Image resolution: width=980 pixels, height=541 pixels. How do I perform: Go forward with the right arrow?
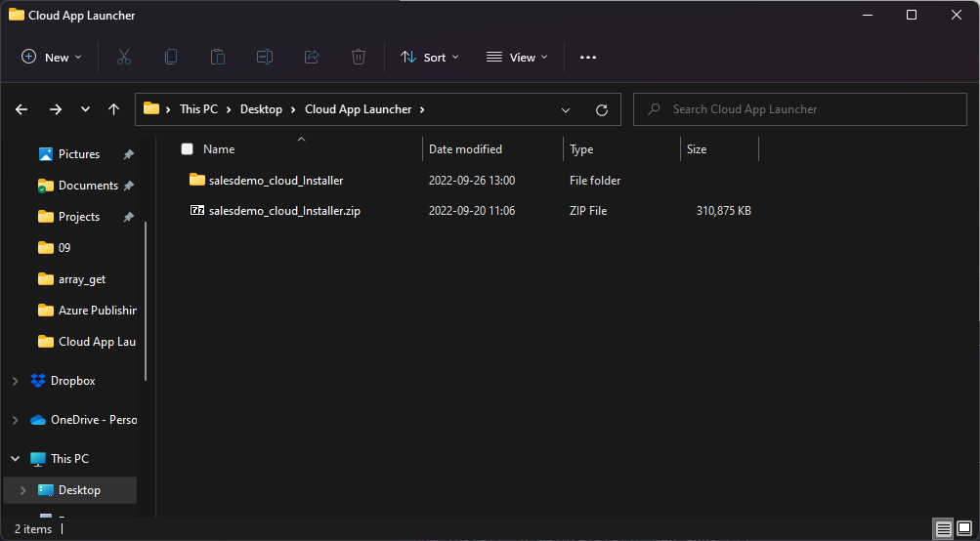coord(56,109)
